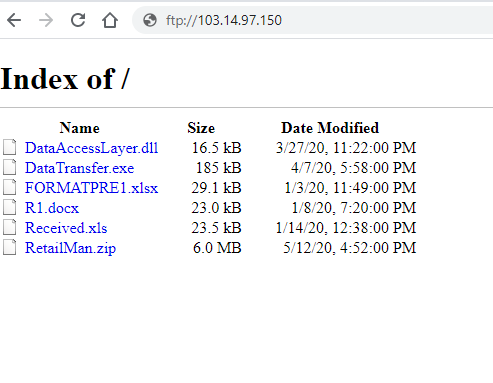Download the RetailMan.zip link
The height and width of the screenshot is (383, 493).
coord(70,248)
